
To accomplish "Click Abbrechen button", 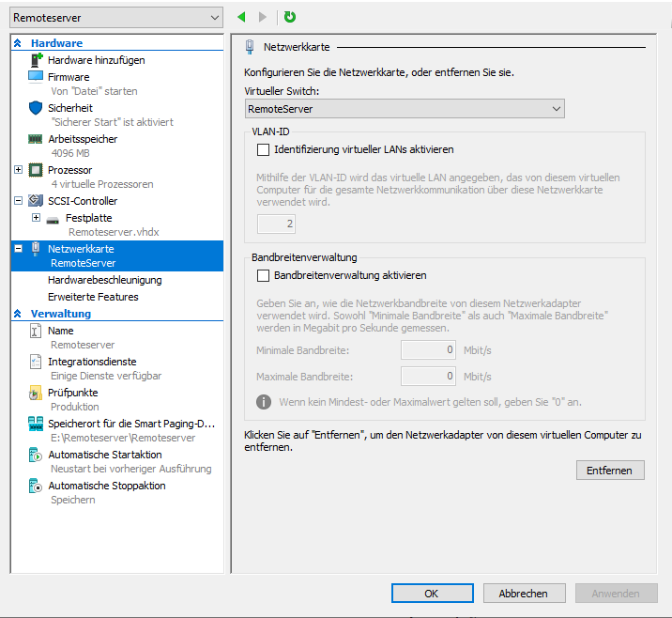I will click(524, 594).
